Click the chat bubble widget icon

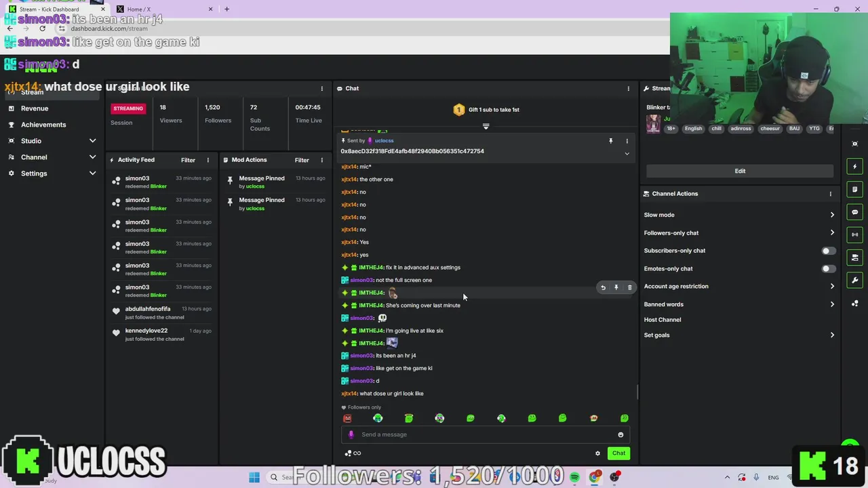pyautogui.click(x=855, y=212)
